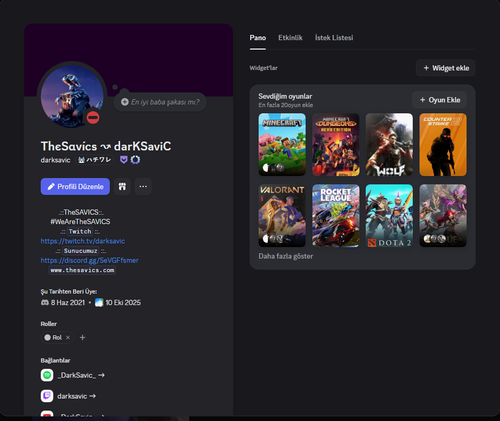The image size is (500, 421).
Task: Select the League of Legends game card
Action: 443,216
